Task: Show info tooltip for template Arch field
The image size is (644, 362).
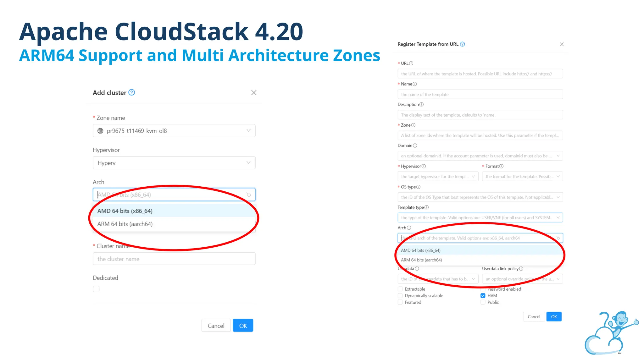Action: 409,228
